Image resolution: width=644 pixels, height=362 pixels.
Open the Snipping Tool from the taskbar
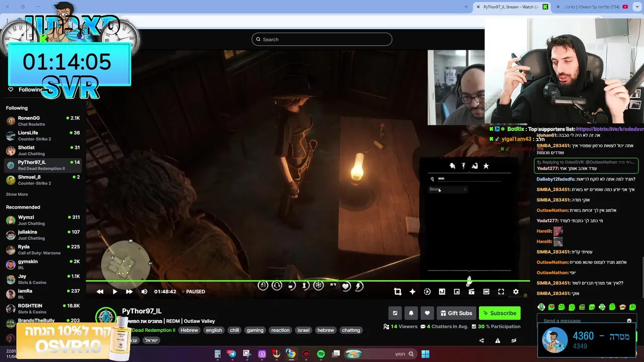(x=246, y=354)
